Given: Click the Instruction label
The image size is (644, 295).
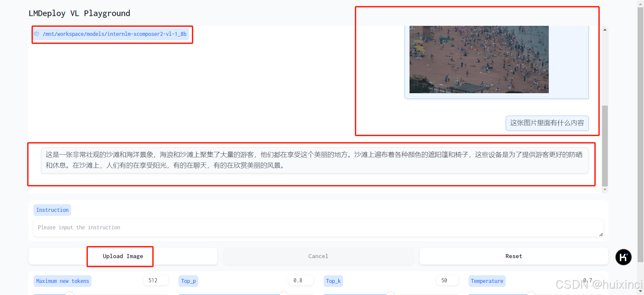Looking at the screenshot, I should pos(52,210).
